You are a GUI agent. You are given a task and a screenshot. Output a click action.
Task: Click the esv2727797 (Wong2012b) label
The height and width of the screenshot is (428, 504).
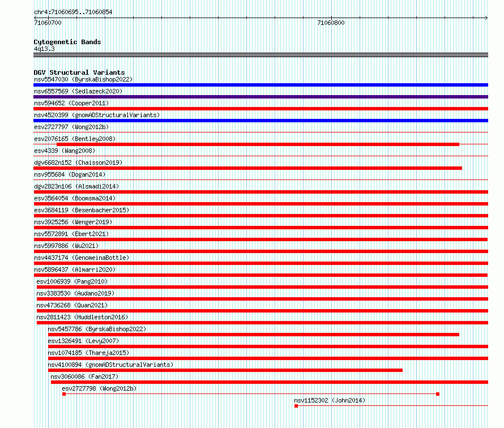point(71,127)
